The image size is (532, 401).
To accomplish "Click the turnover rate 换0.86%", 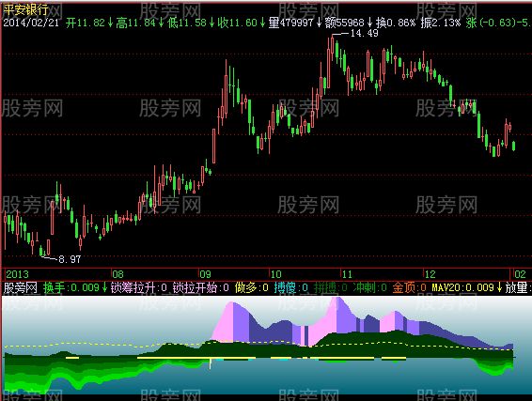I will pyautogui.click(x=396, y=23).
